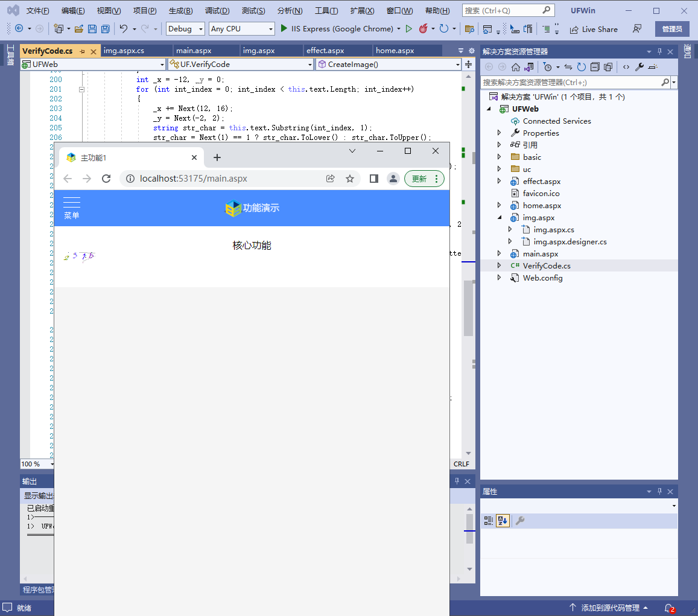Click Start Without Debugging green outline arrow
This screenshot has width=698, height=616.
pyautogui.click(x=408, y=29)
